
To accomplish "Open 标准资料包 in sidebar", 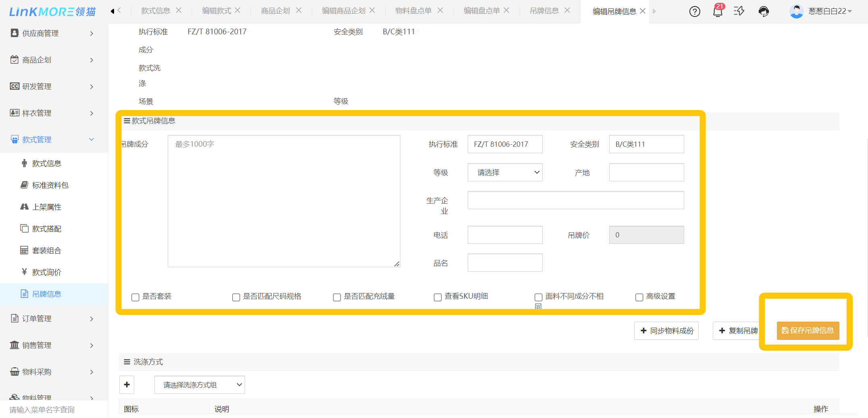I will 50,185.
